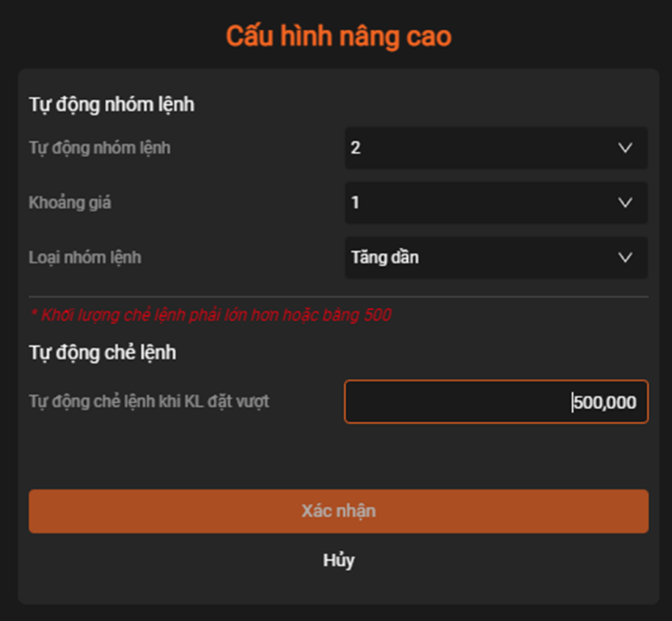Cancel with the Hủy button
672x621 pixels.
pos(339,560)
